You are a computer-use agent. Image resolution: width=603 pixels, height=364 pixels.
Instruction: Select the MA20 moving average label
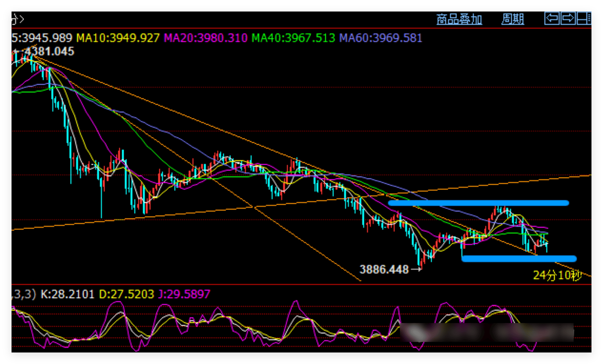pyautogui.click(x=205, y=38)
